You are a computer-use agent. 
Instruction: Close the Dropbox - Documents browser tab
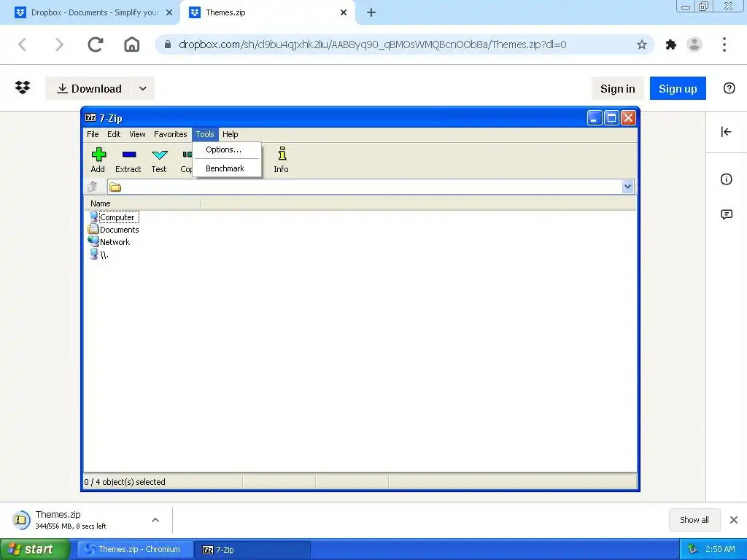pos(169,12)
